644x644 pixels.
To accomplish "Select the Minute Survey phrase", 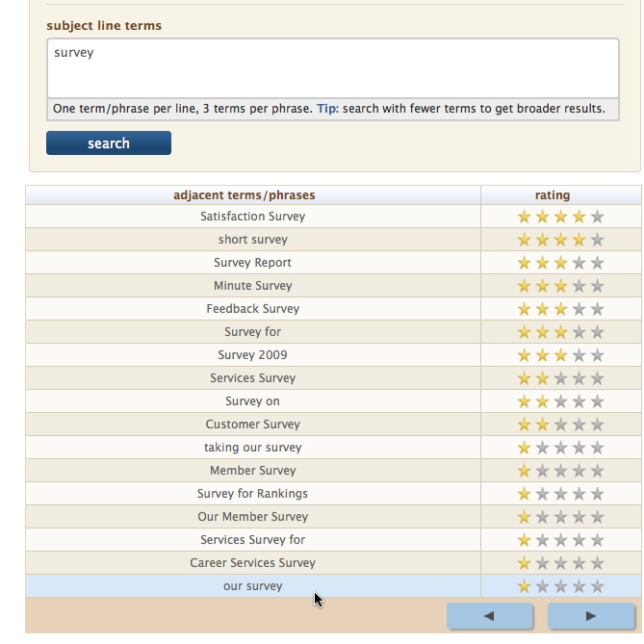I will 253,286.
